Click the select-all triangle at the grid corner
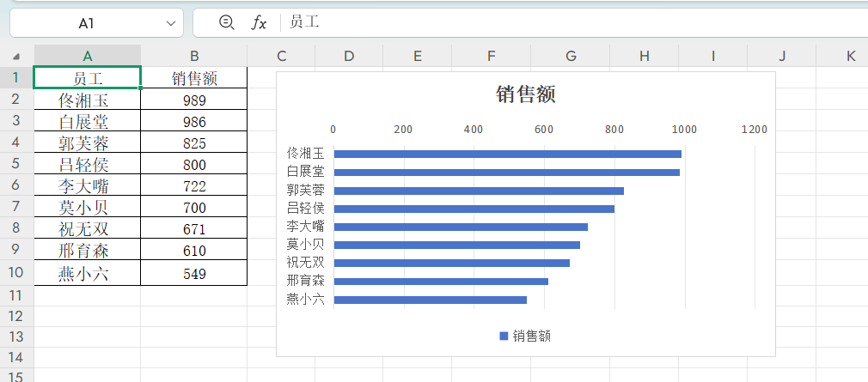Screen dimensions: 868x382 click(16, 57)
